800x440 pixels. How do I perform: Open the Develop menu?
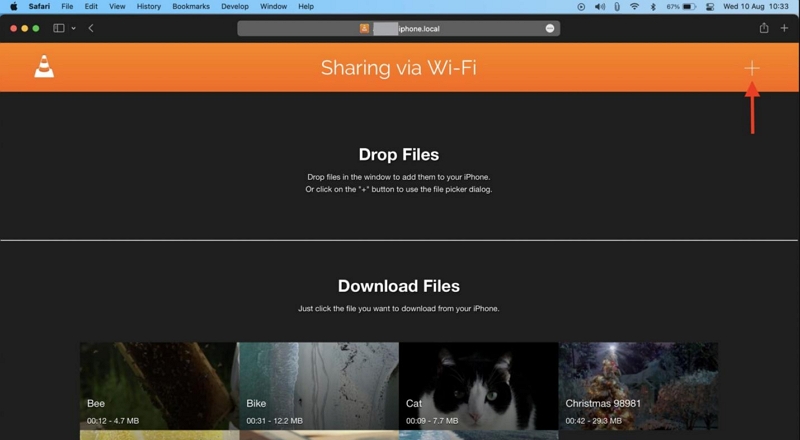click(x=235, y=7)
